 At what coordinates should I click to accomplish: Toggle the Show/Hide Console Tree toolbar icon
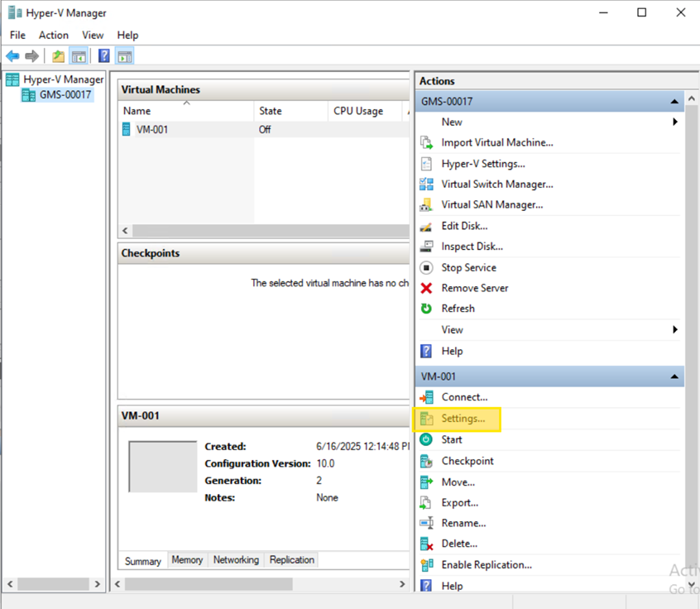tap(79, 56)
